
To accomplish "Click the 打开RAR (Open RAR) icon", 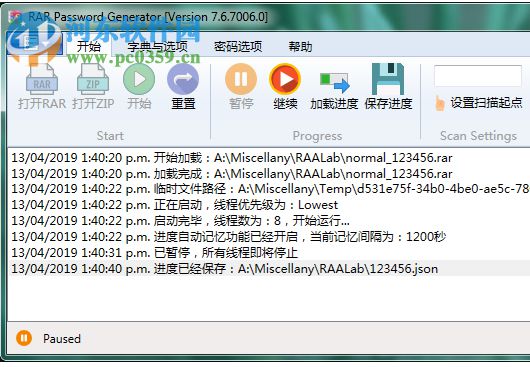I will 42,79.
